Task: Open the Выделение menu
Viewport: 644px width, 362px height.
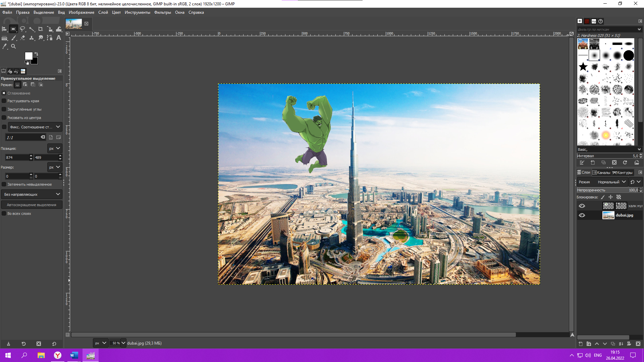Action: tap(44, 12)
